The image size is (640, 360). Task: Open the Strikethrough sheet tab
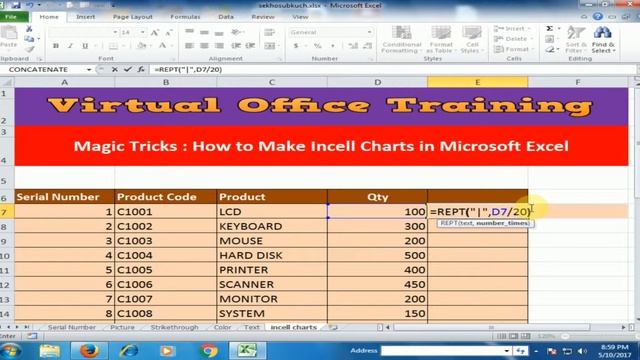pyautogui.click(x=174, y=327)
